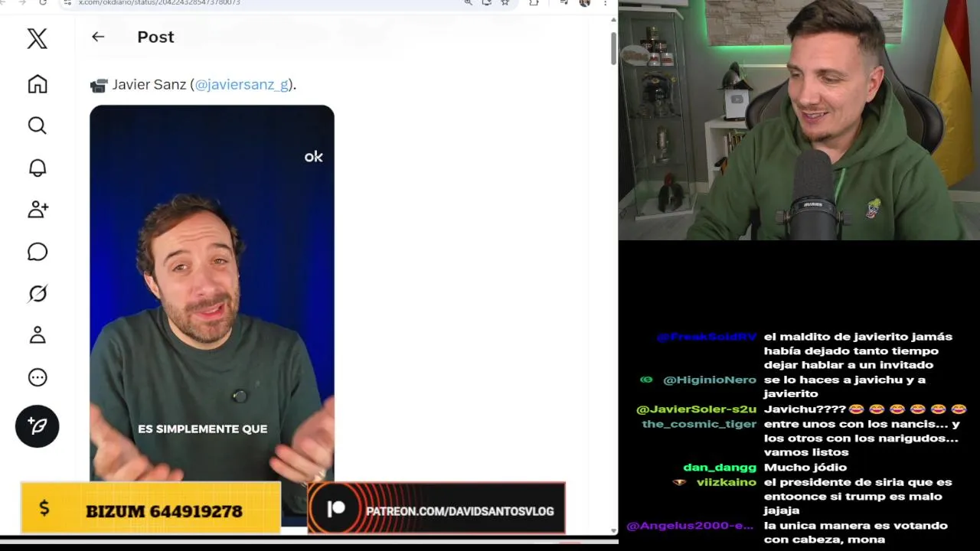This screenshot has height=551, width=980.
Task: Open More options circle-dots icon
Action: [37, 377]
